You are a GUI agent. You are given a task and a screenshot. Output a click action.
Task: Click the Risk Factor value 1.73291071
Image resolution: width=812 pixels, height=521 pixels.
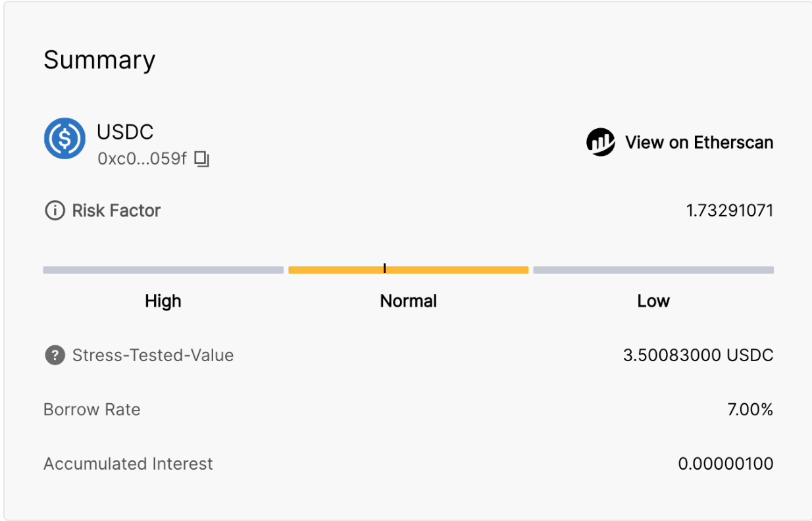[730, 211]
